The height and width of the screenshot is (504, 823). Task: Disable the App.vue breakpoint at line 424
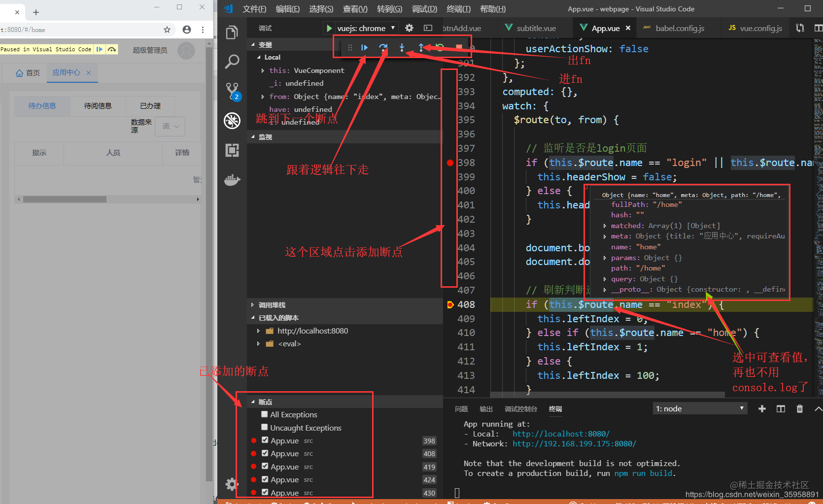click(265, 479)
